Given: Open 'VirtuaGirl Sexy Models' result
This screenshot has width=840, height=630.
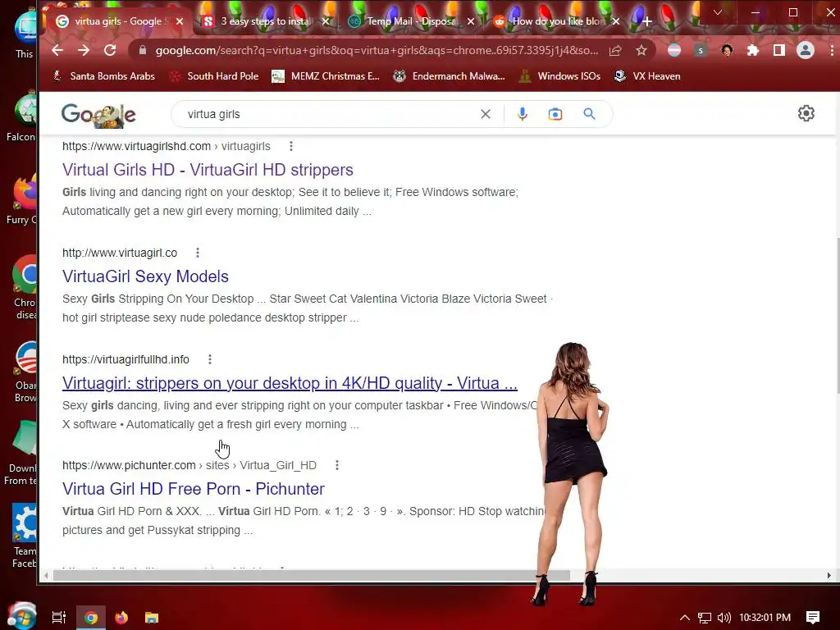Looking at the screenshot, I should click(145, 276).
